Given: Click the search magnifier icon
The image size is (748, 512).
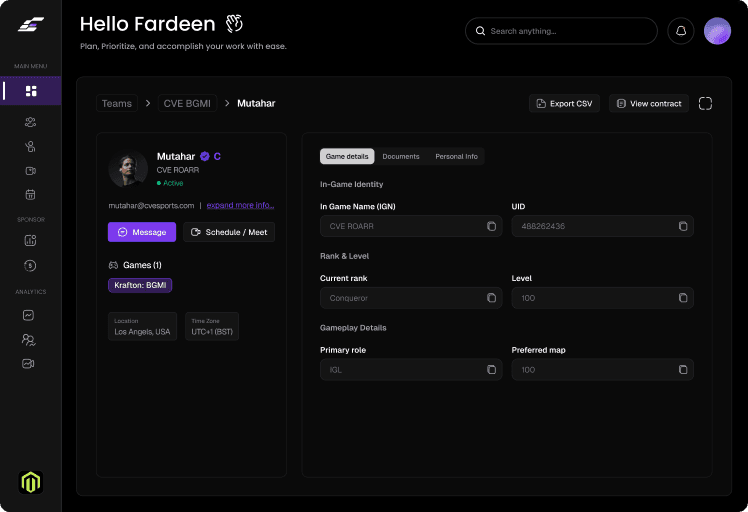Looking at the screenshot, I should click(480, 31).
